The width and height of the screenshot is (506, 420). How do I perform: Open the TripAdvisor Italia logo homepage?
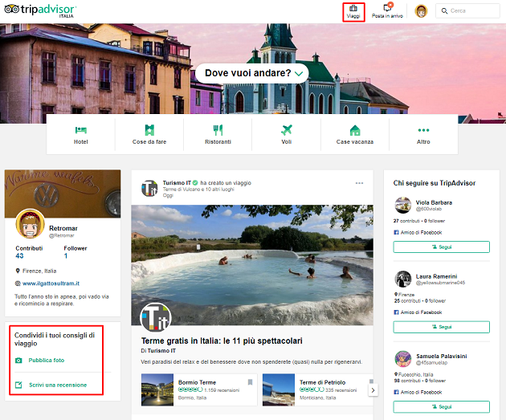tap(41, 10)
